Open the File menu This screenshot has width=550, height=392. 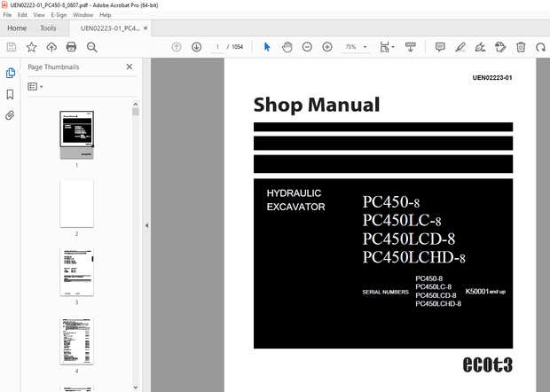click(7, 15)
